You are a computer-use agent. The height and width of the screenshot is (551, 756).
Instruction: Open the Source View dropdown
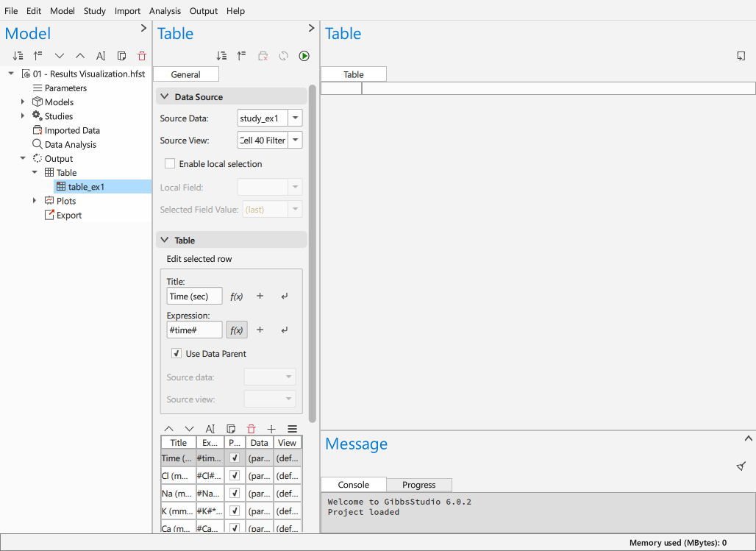(295, 141)
